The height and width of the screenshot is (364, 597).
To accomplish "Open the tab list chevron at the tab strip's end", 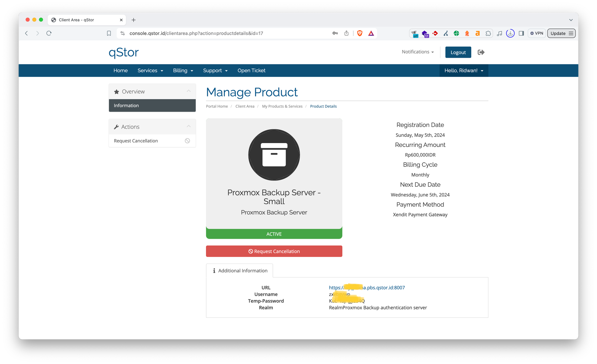I will click(x=571, y=20).
